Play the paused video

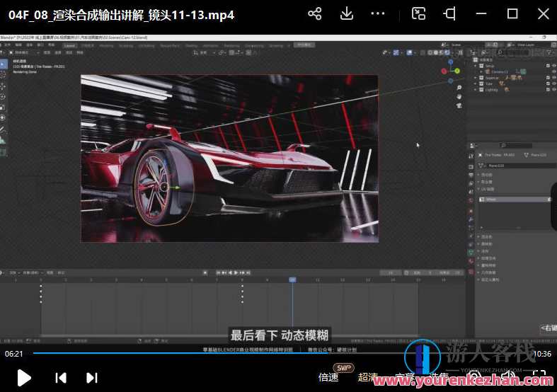[x=24, y=377]
